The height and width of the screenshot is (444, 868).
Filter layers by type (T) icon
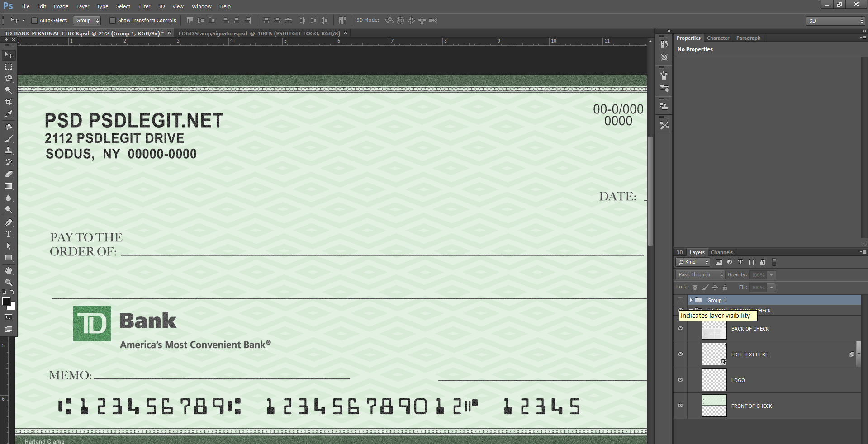coord(740,262)
